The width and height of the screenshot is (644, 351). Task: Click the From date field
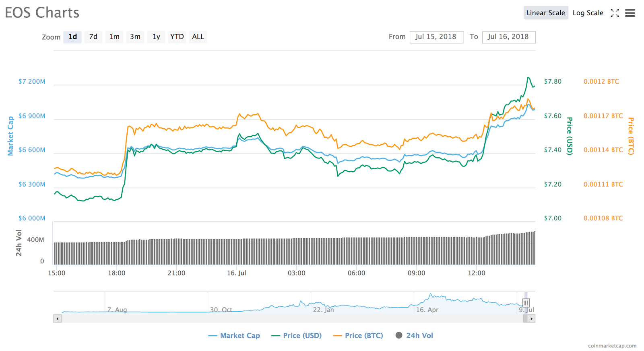[x=436, y=37]
